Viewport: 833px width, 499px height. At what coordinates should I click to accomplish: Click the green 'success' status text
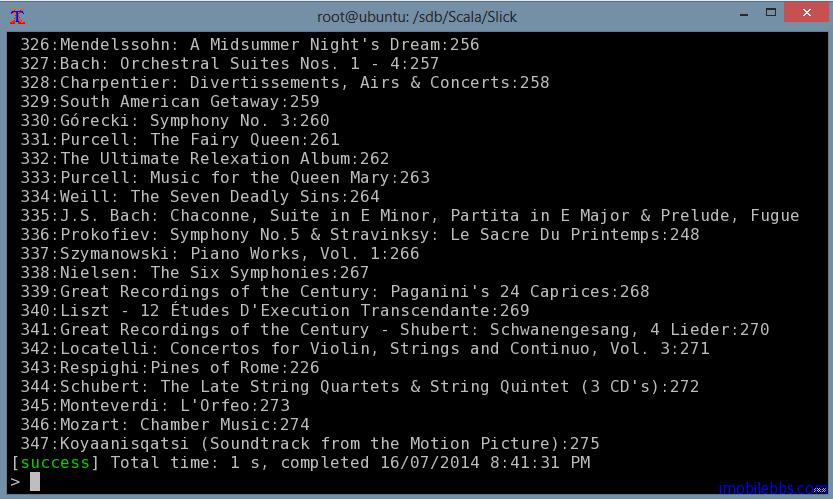tap(55, 463)
